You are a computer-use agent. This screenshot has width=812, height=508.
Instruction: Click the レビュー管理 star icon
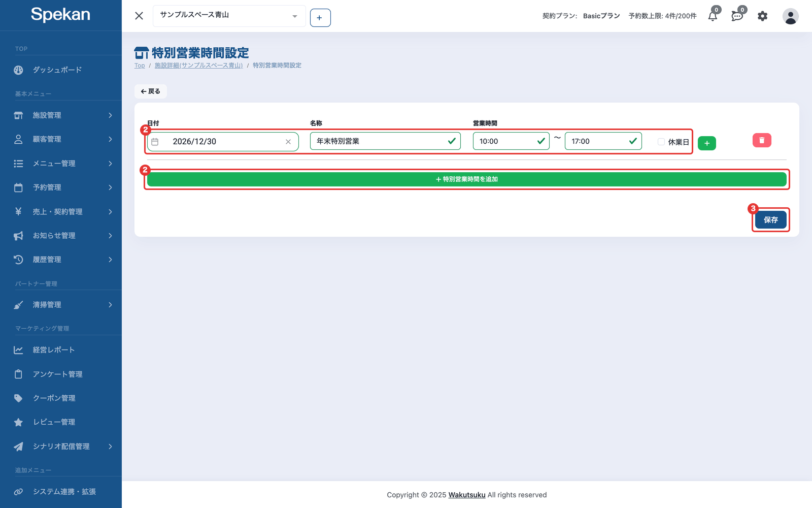click(x=18, y=422)
